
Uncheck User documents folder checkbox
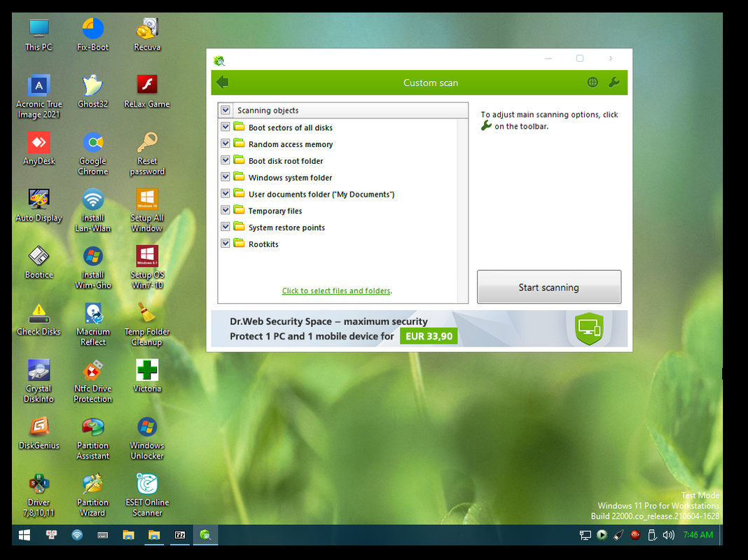(226, 193)
